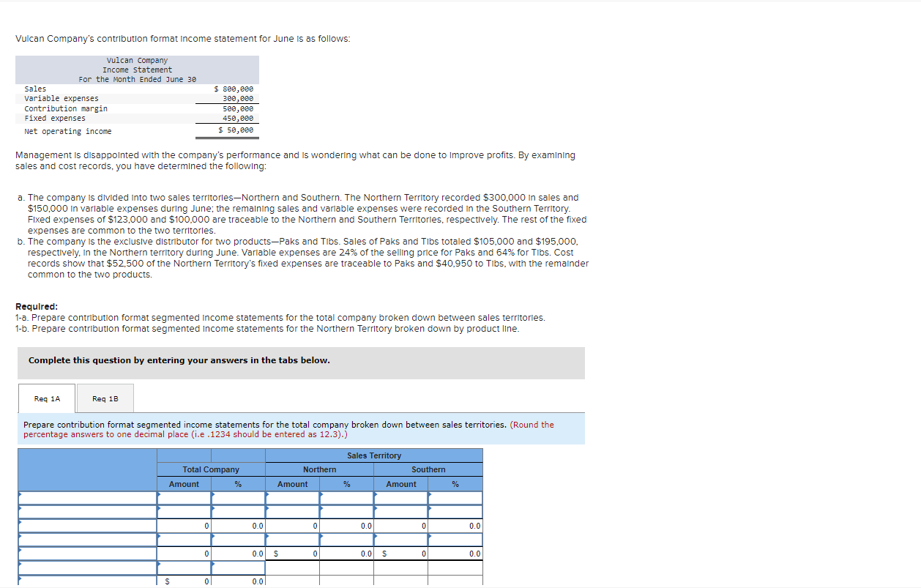The width and height of the screenshot is (921, 588).
Task: Select second-row Southern Amount input
Action: tap(401, 512)
